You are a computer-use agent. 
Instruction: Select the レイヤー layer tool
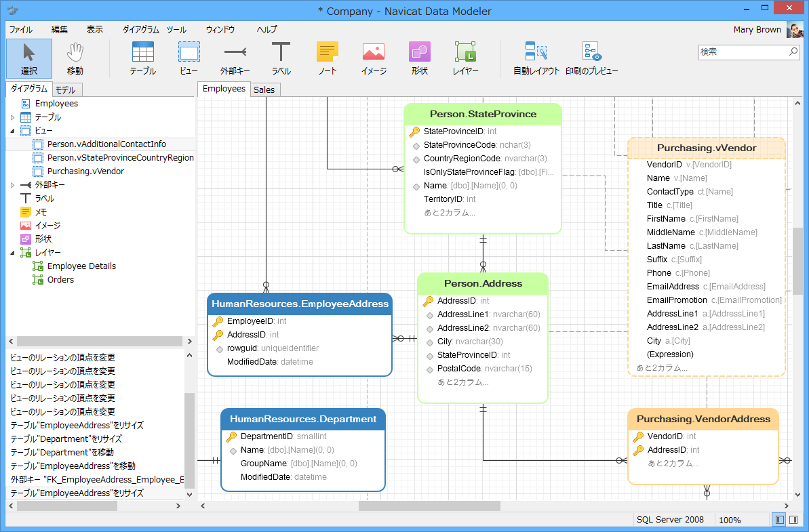point(465,59)
